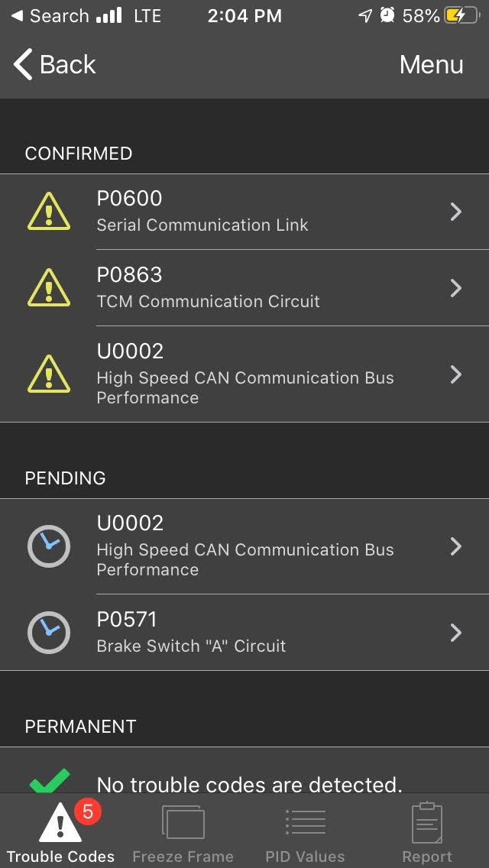This screenshot has height=868, width=489.
Task: Expand P0863 TCM Communication Circuit details
Action: tap(456, 288)
